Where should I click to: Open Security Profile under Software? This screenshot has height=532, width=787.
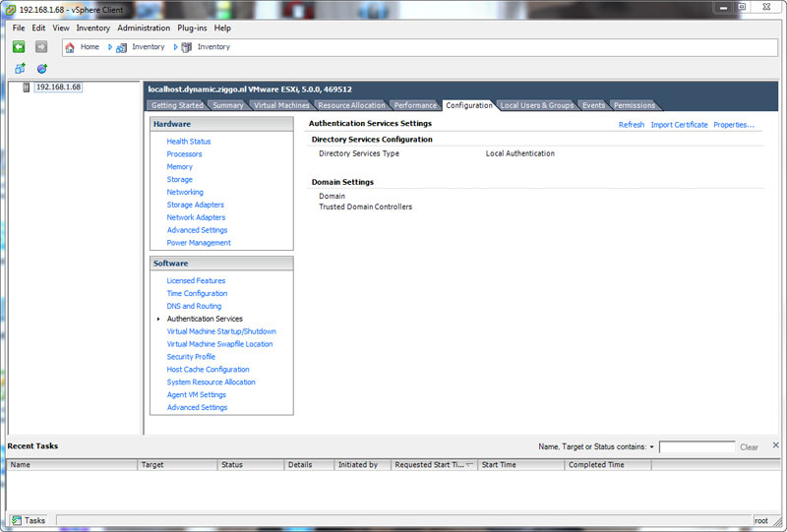pyautogui.click(x=191, y=357)
